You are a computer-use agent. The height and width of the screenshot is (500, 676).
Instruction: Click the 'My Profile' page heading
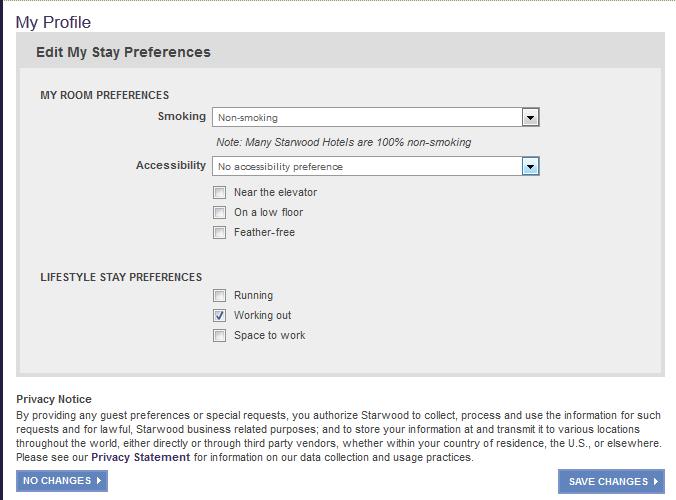tap(53, 22)
